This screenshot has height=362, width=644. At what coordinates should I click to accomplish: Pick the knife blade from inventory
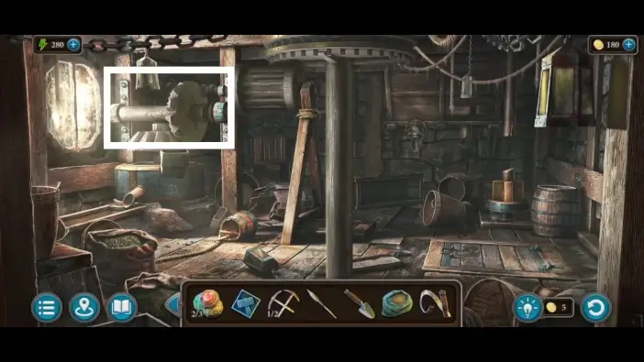322,303
